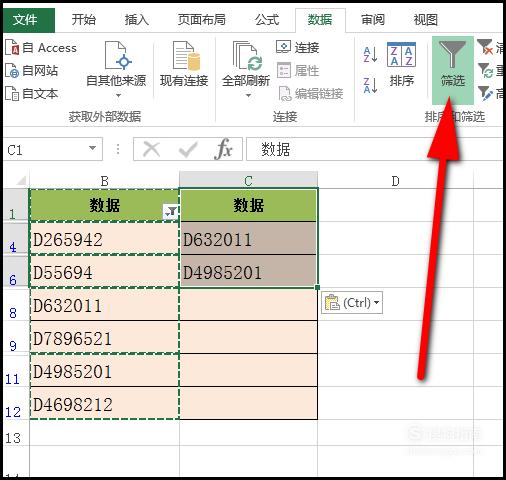This screenshot has height=480, width=506.
Task: Select row header 8
Action: pyautogui.click(x=16, y=305)
